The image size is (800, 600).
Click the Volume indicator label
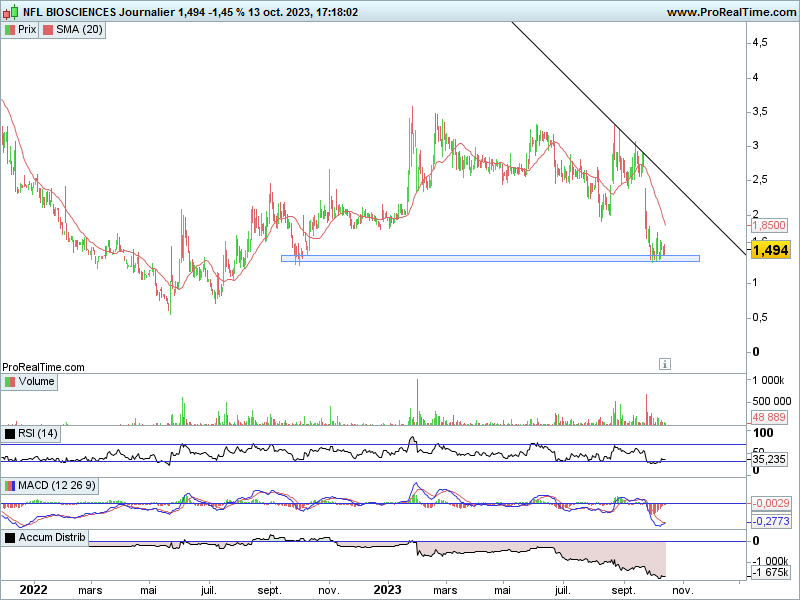(x=36, y=382)
